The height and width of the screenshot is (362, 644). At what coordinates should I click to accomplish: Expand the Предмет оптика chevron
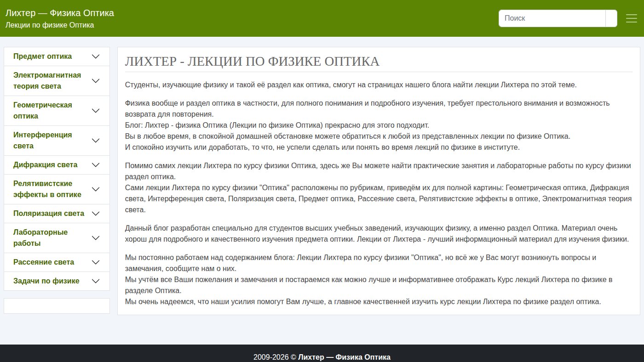pos(96,57)
